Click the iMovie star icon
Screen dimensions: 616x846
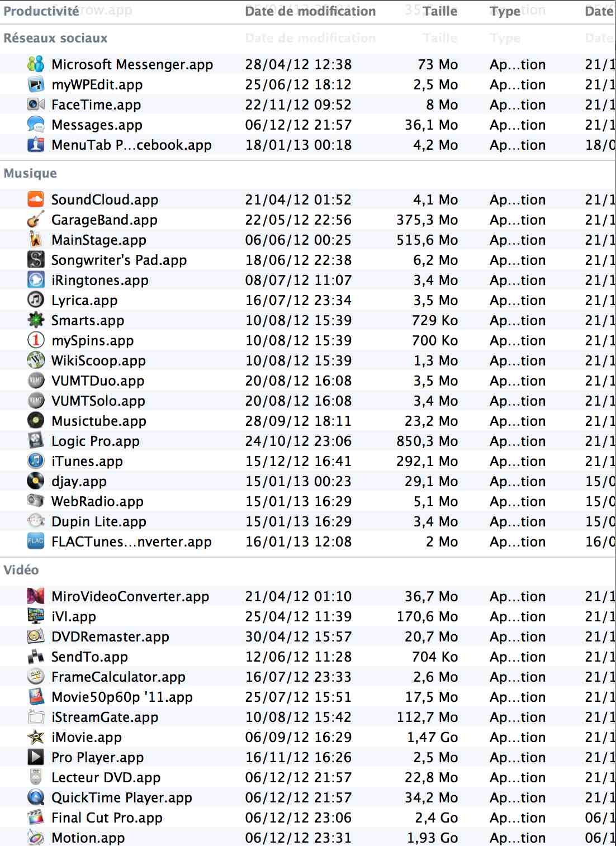[36, 737]
